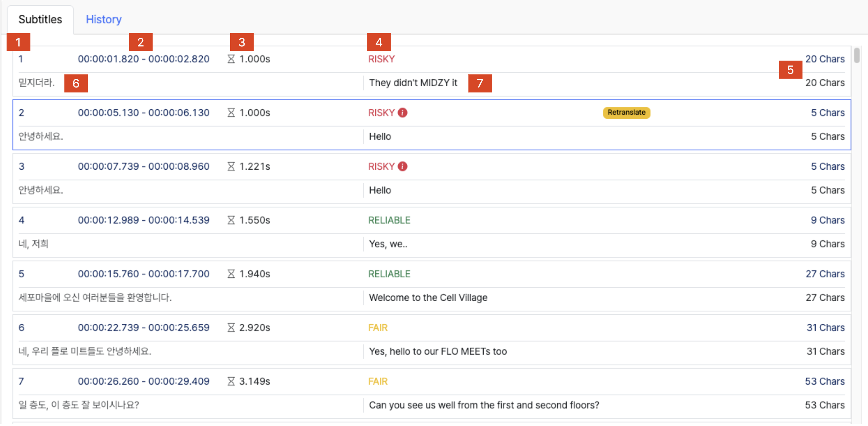Click timecode 00:00:26.260 - 00:00:29.409
Screen dimensions: 868x426
click(144, 381)
